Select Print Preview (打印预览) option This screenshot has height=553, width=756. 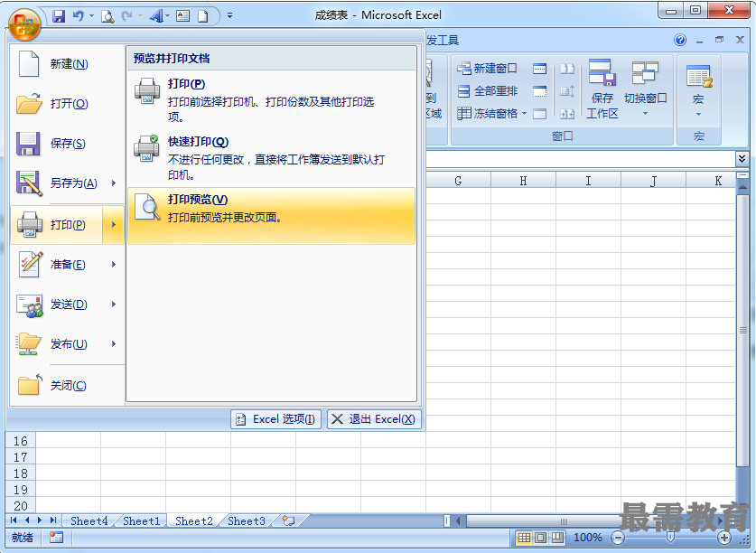click(271, 216)
